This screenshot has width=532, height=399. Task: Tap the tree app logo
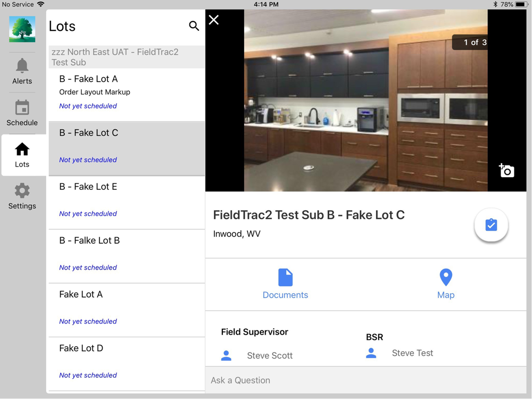[x=22, y=29]
